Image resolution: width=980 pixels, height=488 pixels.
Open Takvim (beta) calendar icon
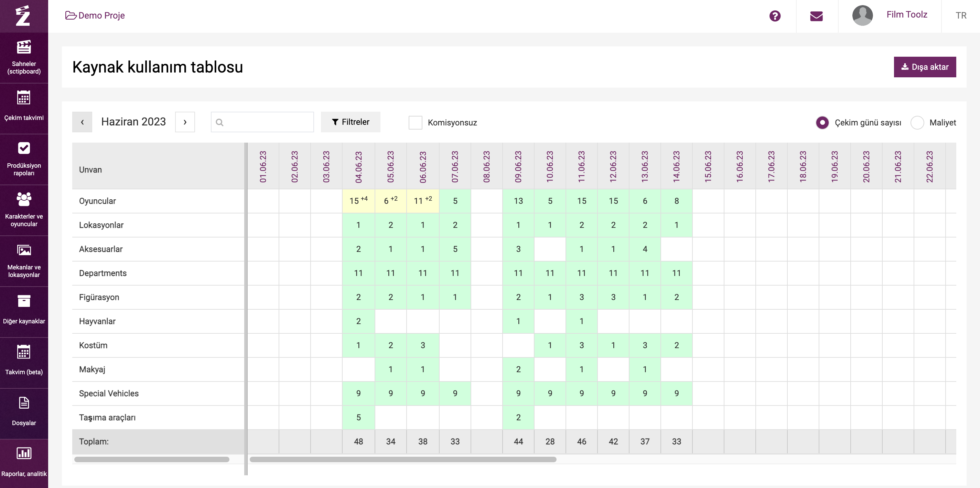click(x=24, y=352)
